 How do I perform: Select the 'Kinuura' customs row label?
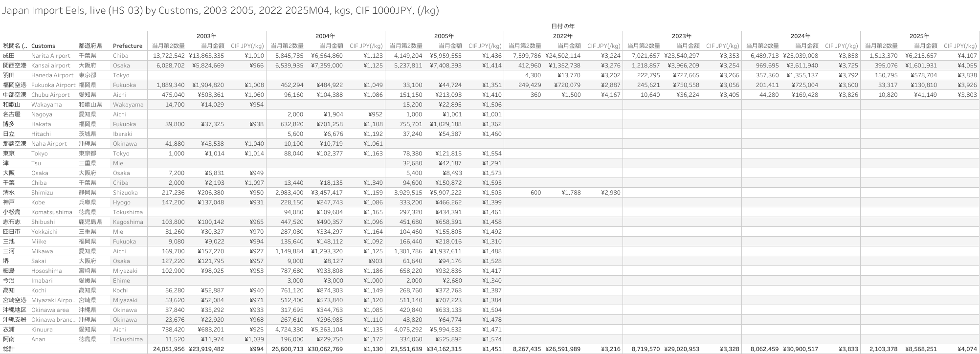[42, 330]
